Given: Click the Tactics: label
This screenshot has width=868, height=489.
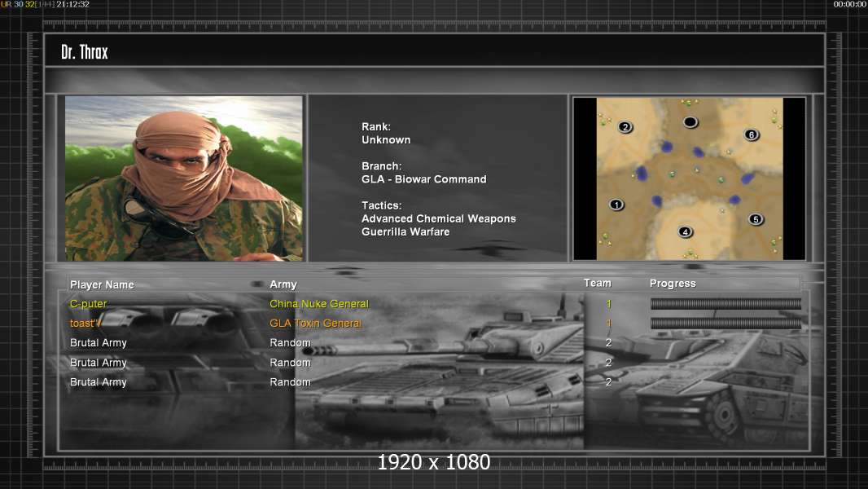Looking at the screenshot, I should [381, 205].
